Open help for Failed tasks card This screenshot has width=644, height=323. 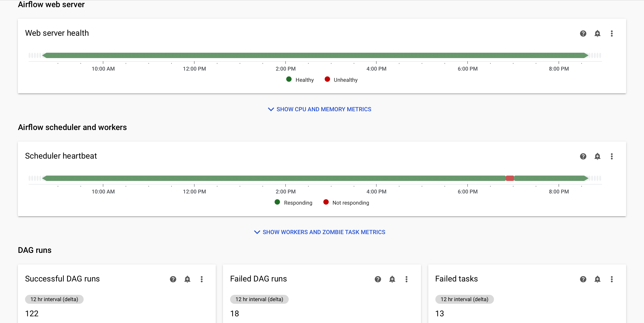(x=583, y=279)
